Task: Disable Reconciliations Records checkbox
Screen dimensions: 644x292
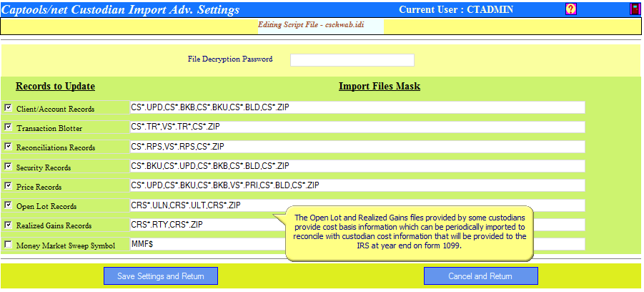Action: 8,147
